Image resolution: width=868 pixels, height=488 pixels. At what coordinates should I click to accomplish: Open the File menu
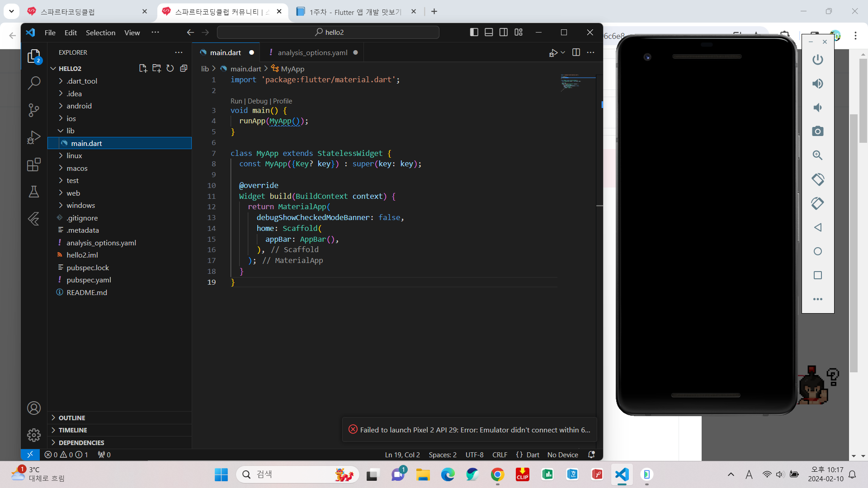50,33
